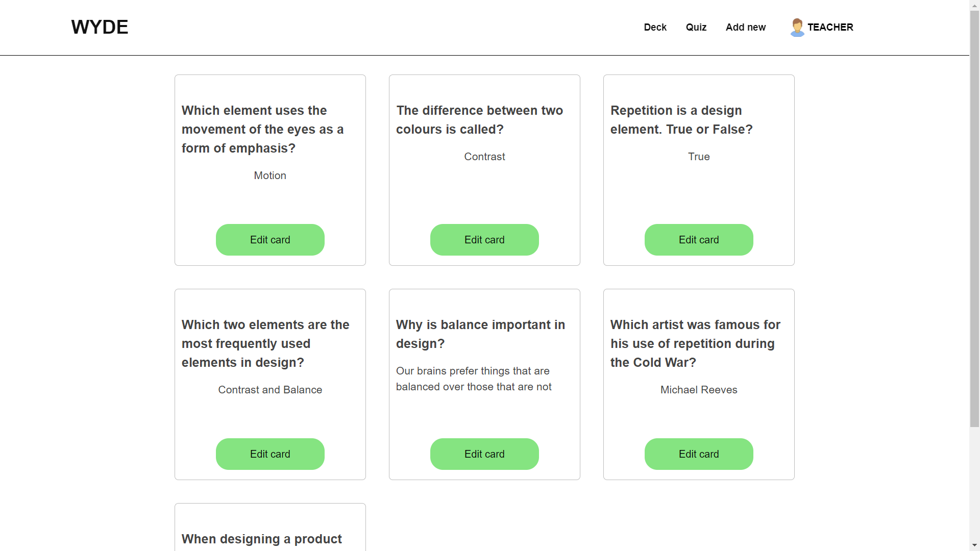Screen dimensions: 980x551
Task: Edit the Repetition True or False card
Action: (699, 240)
